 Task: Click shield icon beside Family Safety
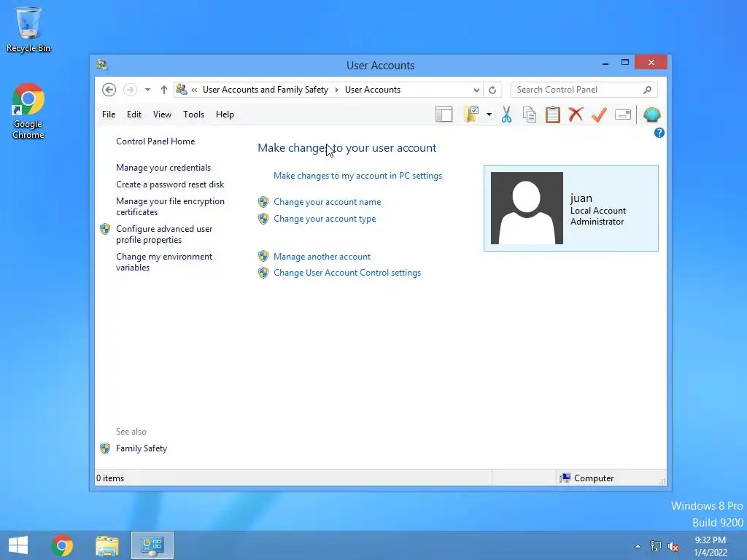click(105, 448)
